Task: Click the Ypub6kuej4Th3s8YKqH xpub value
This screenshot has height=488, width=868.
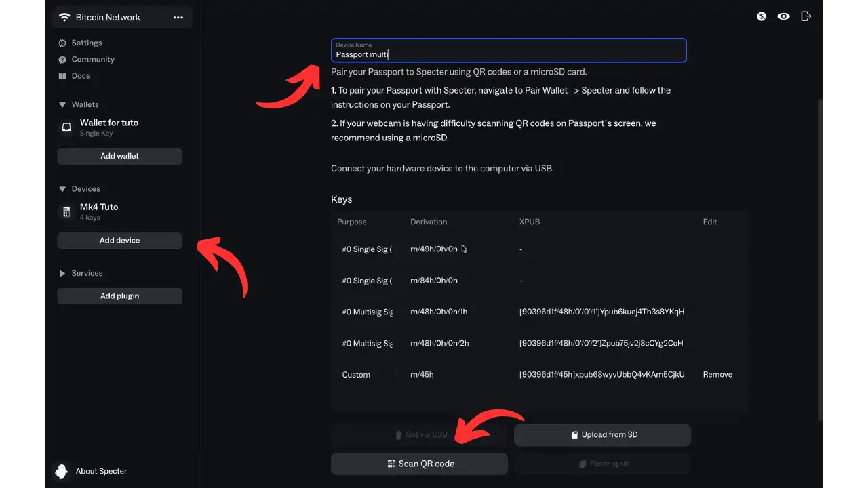Action: 602,312
